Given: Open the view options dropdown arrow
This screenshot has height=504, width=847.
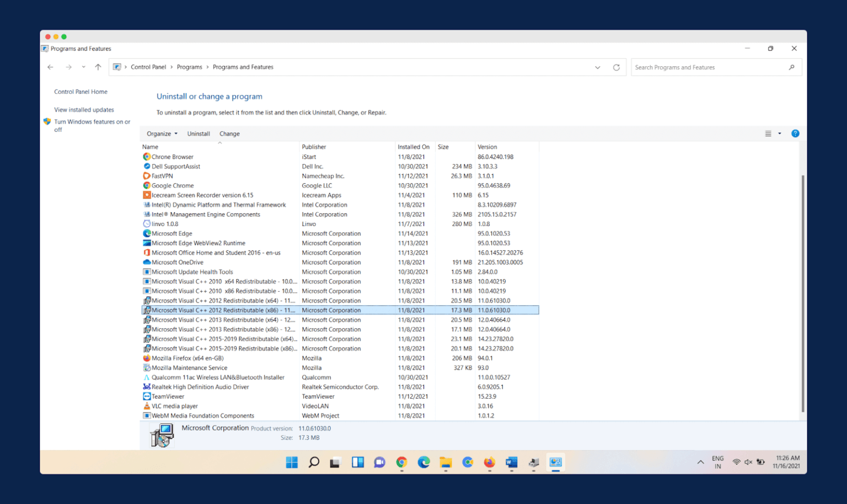Looking at the screenshot, I should pos(780,133).
